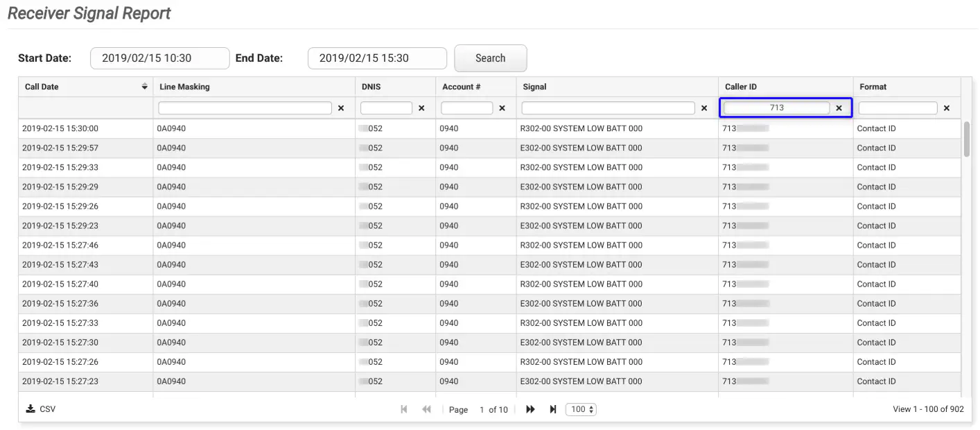The height and width of the screenshot is (430, 980).
Task: Select the row dated 2019-02-15 15:30:00
Action: (x=489, y=128)
